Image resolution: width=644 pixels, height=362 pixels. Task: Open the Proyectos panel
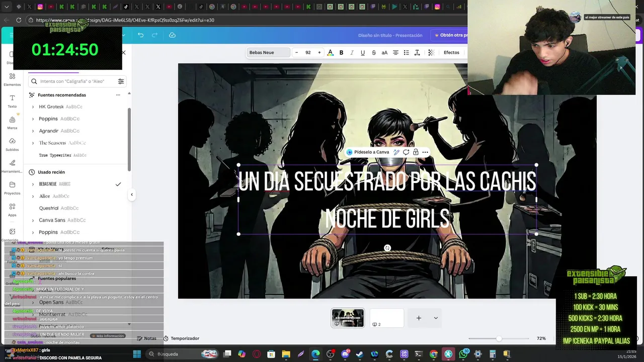(12, 188)
